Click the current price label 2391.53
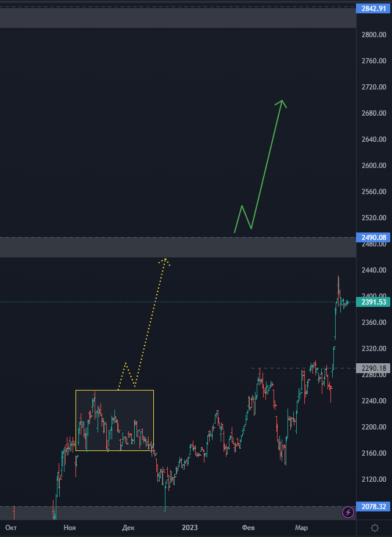 tap(373, 302)
